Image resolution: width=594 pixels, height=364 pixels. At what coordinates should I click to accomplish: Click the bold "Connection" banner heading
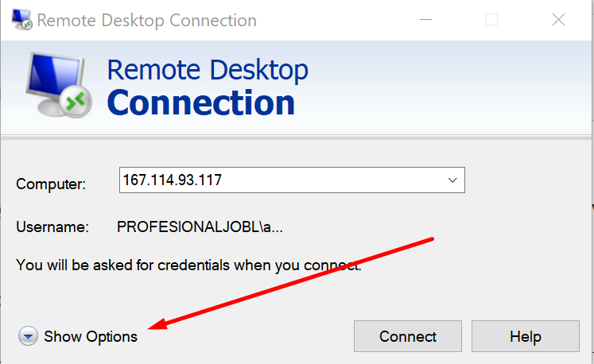click(x=200, y=103)
